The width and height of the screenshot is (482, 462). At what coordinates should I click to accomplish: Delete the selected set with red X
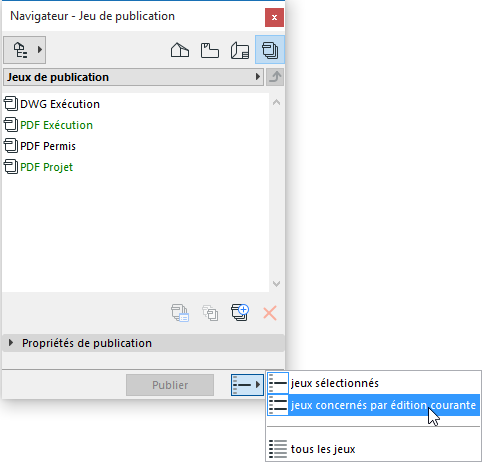click(x=270, y=313)
